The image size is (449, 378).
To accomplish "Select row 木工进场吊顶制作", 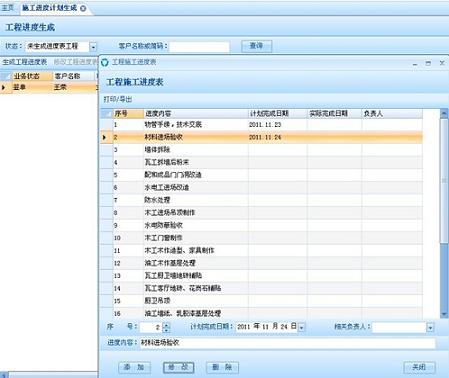I will click(261, 213).
